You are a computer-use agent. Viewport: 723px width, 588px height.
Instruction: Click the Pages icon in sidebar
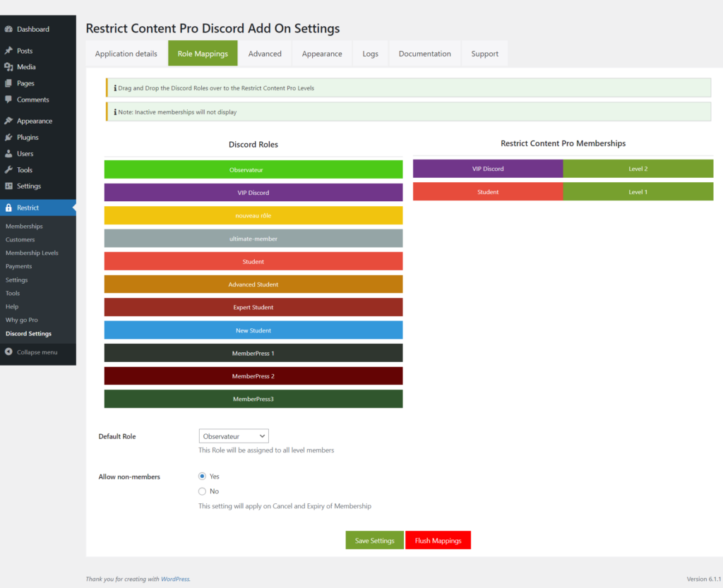click(8, 83)
